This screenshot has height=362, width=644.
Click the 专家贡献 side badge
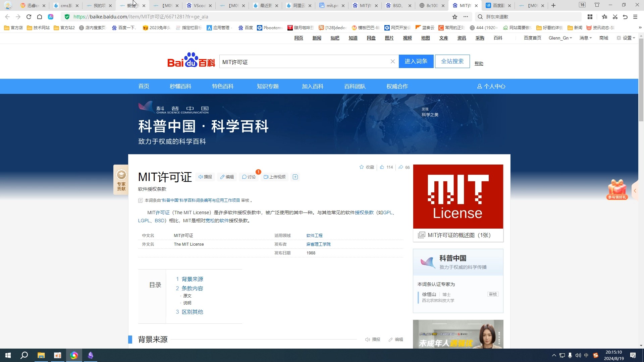click(121, 180)
